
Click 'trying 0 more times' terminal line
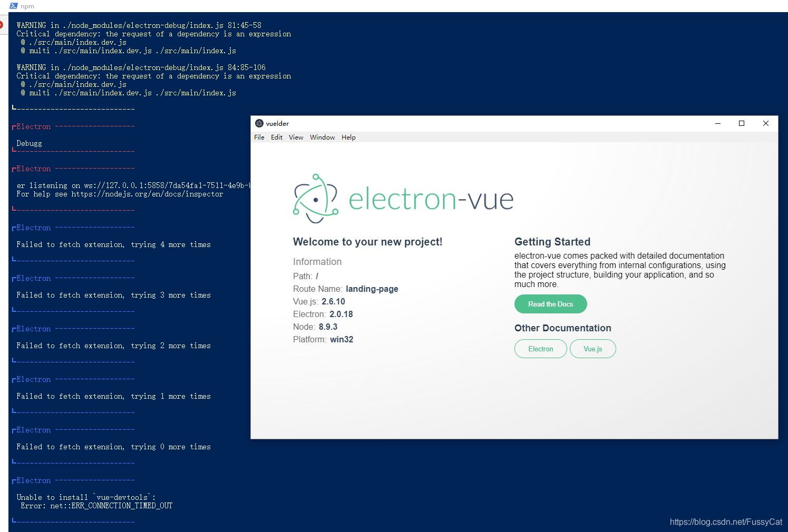(113, 447)
